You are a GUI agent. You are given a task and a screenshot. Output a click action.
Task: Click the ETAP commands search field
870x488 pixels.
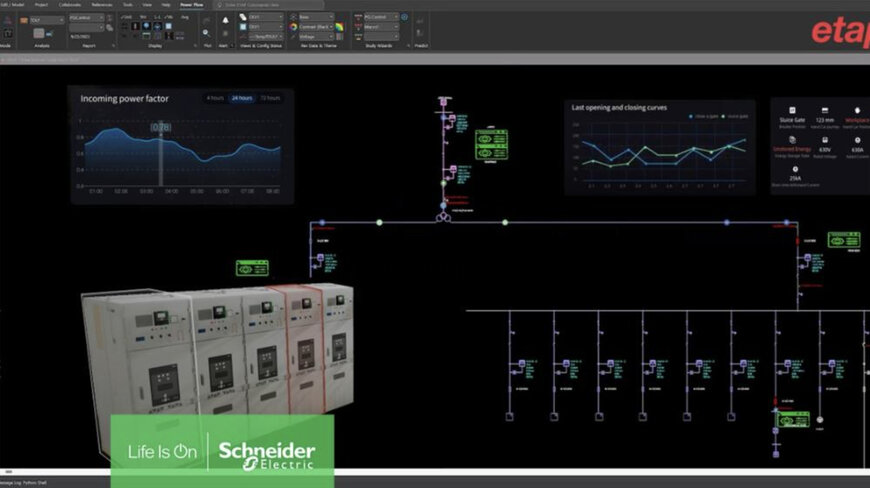(x=270, y=5)
